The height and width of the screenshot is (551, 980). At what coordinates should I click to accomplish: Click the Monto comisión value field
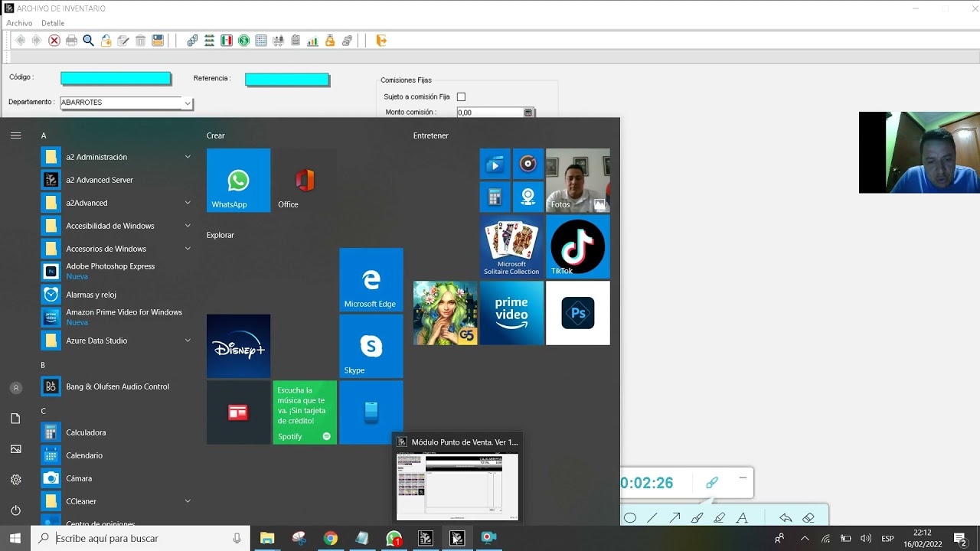pos(490,112)
